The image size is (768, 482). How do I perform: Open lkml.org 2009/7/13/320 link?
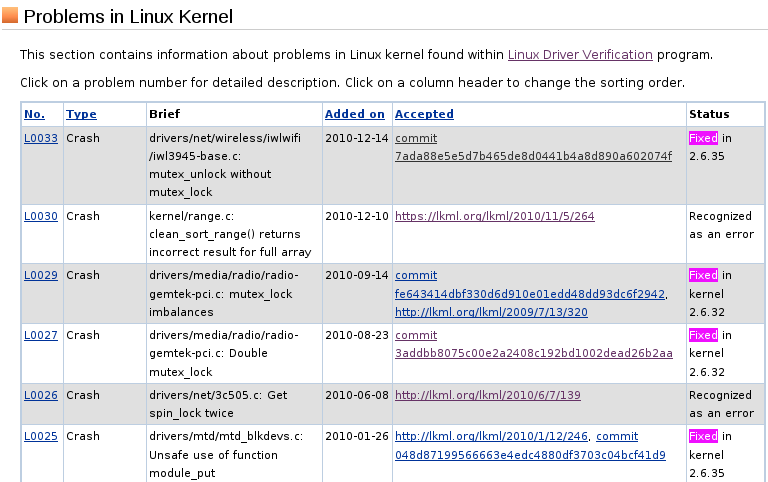click(x=491, y=312)
